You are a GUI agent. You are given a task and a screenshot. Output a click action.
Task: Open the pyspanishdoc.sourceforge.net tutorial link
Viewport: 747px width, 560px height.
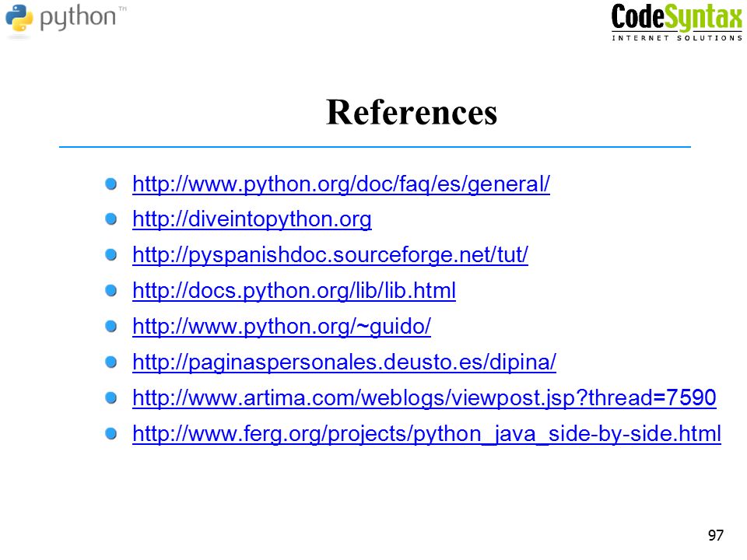[330, 256]
